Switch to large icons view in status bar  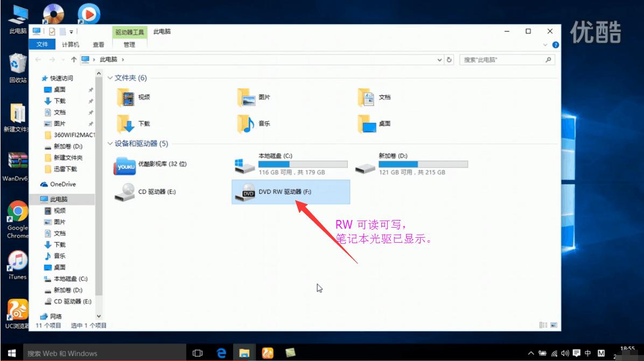[x=555, y=325]
